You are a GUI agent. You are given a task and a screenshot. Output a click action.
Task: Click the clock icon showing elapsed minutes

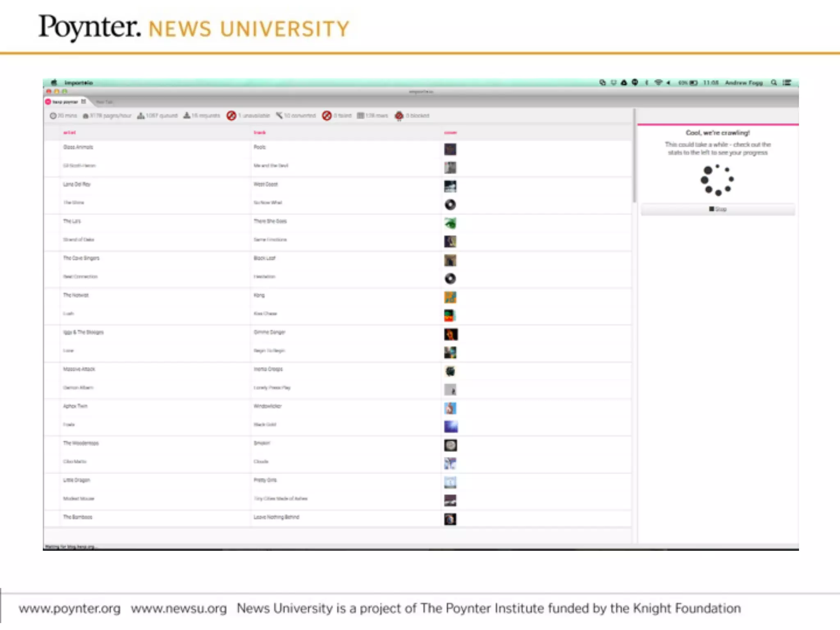(x=53, y=116)
